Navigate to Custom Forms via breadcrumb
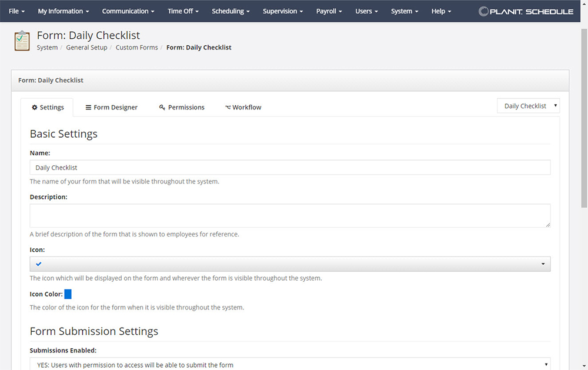Image resolution: width=588 pixels, height=370 pixels. coord(136,47)
